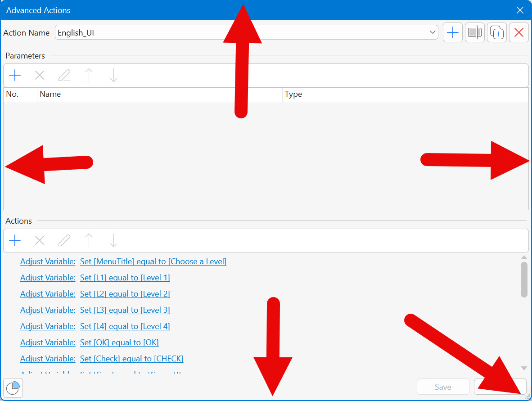Image resolution: width=532 pixels, height=401 pixels.
Task: Click the Save button
Action: tap(443, 387)
